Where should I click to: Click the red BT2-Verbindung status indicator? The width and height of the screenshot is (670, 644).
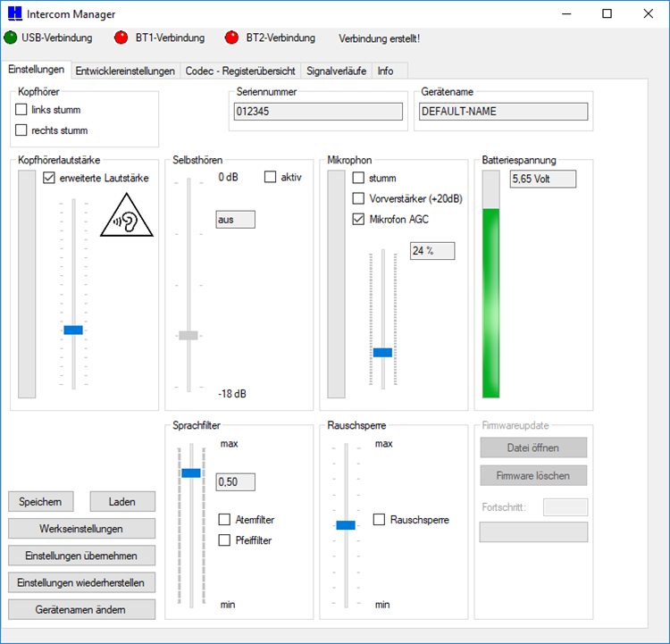tap(232, 38)
